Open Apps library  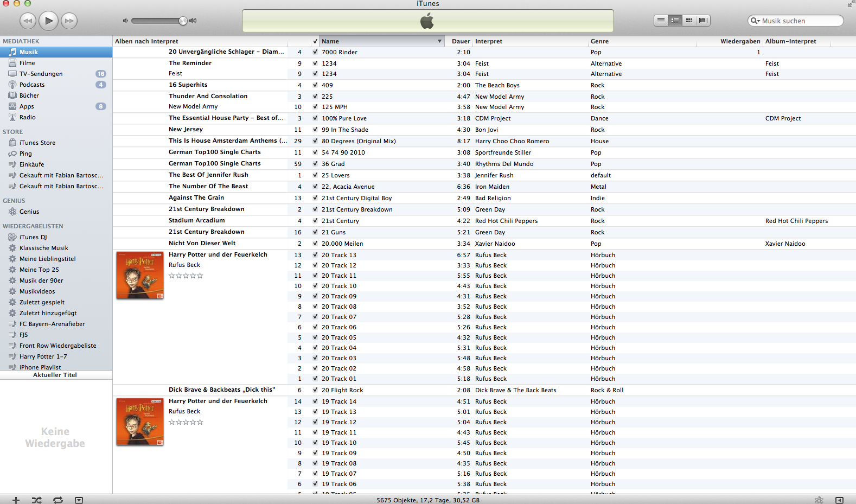[x=56, y=106]
